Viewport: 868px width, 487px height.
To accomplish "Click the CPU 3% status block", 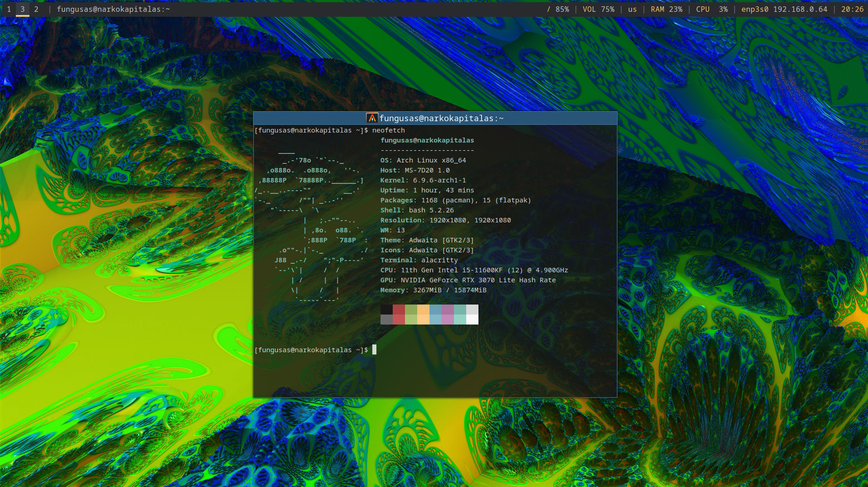I will tap(712, 9).
